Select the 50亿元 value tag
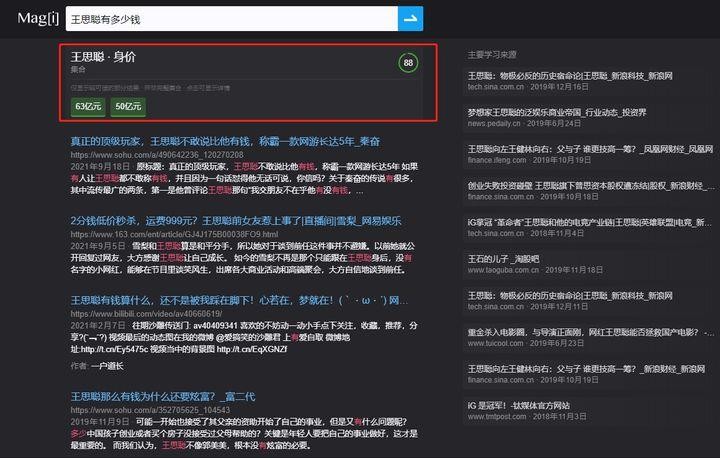 [x=128, y=105]
